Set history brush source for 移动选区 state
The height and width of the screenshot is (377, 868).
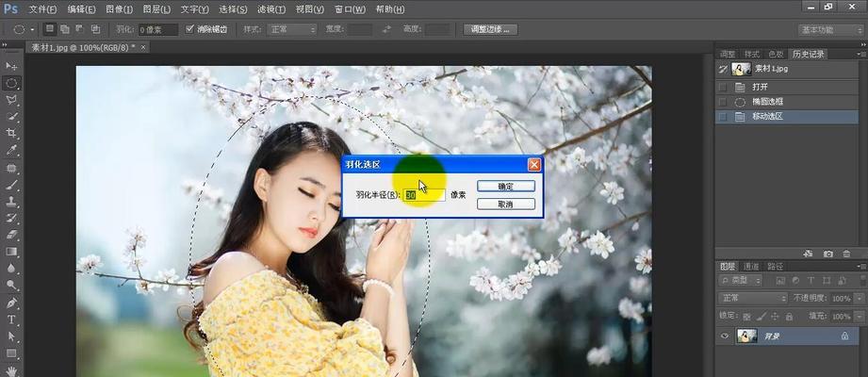[x=722, y=117]
